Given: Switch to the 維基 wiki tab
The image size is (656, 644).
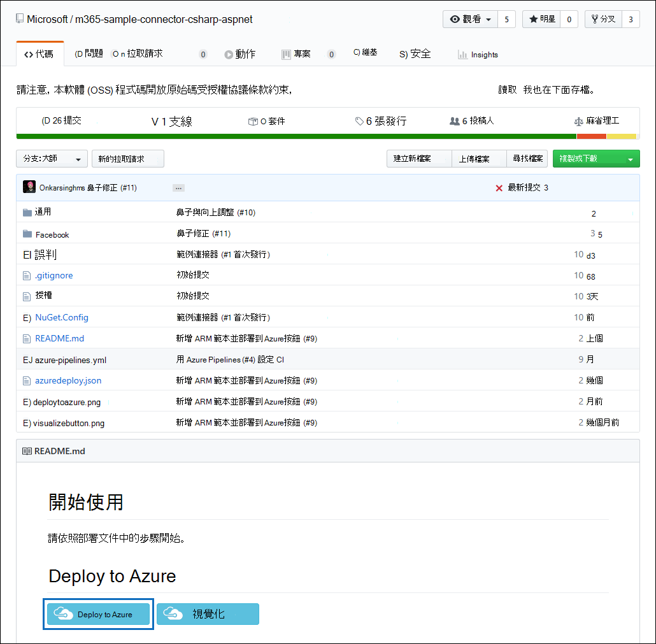Looking at the screenshot, I should [365, 52].
